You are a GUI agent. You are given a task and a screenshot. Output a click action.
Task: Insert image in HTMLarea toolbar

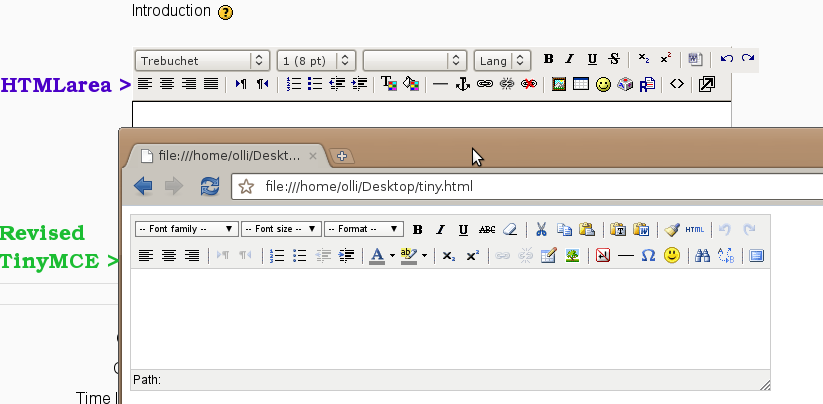tap(558, 84)
